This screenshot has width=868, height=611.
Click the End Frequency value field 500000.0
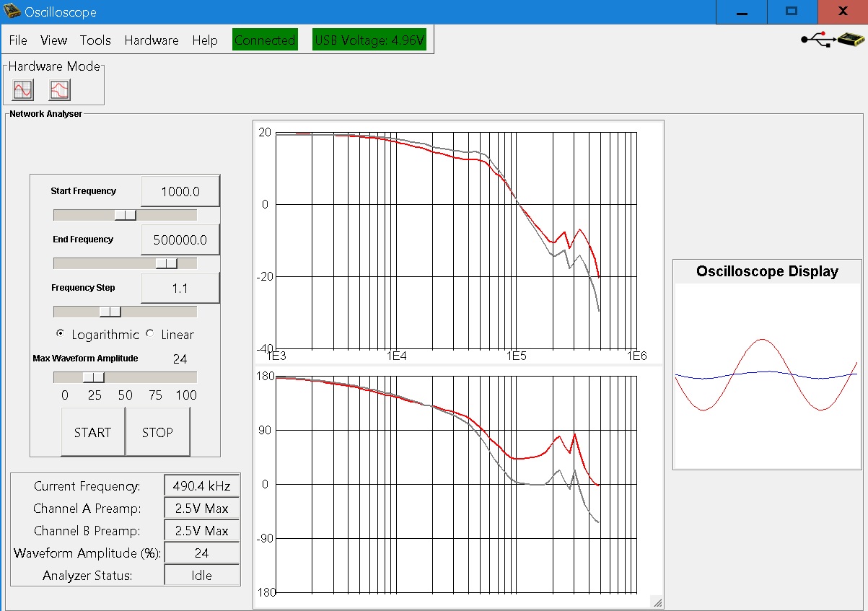pyautogui.click(x=180, y=240)
